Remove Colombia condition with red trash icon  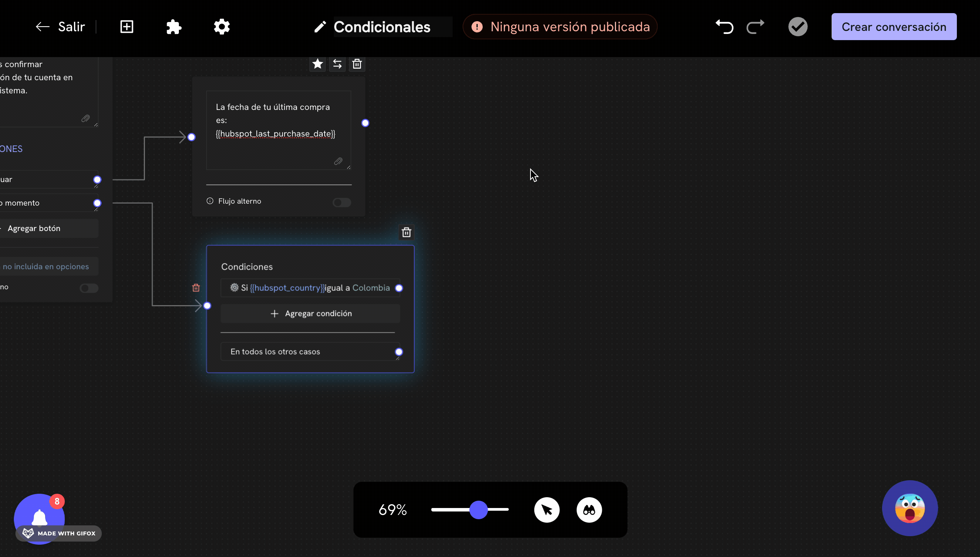(196, 288)
